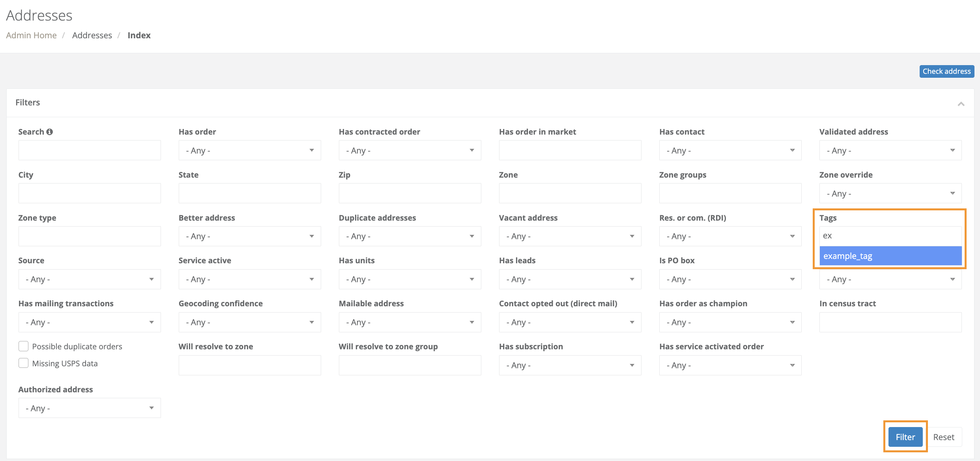Viewport: 980px width, 461px height.
Task: Click the Zip text field
Action: point(410,193)
